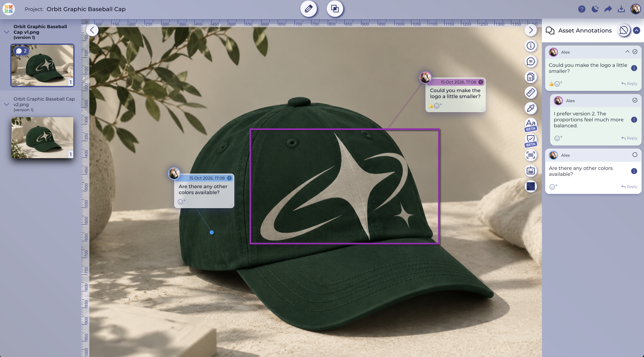Image resolution: width=644 pixels, height=357 pixels.
Task: Go to previous asset with left arrow
Action: coord(92,30)
